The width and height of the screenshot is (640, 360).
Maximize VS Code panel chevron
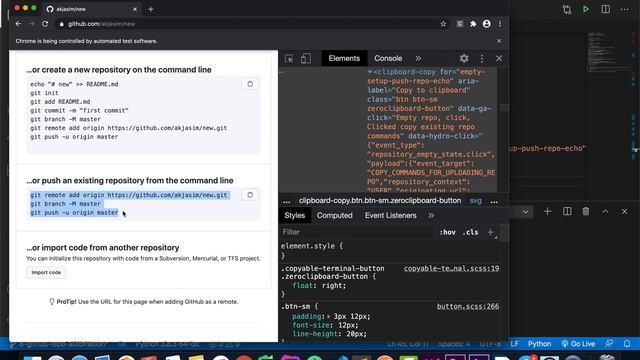click(605, 211)
